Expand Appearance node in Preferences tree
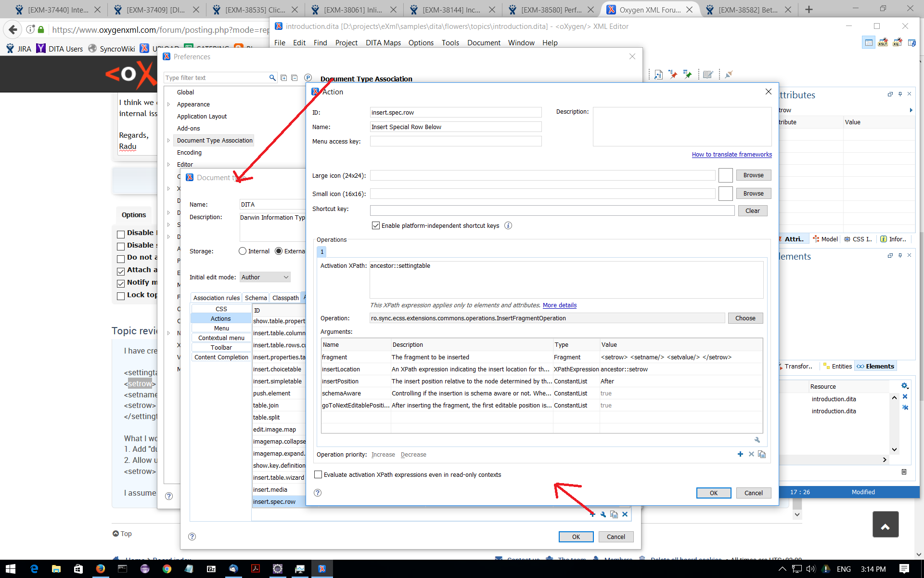Image resolution: width=924 pixels, height=578 pixels. 169,105
